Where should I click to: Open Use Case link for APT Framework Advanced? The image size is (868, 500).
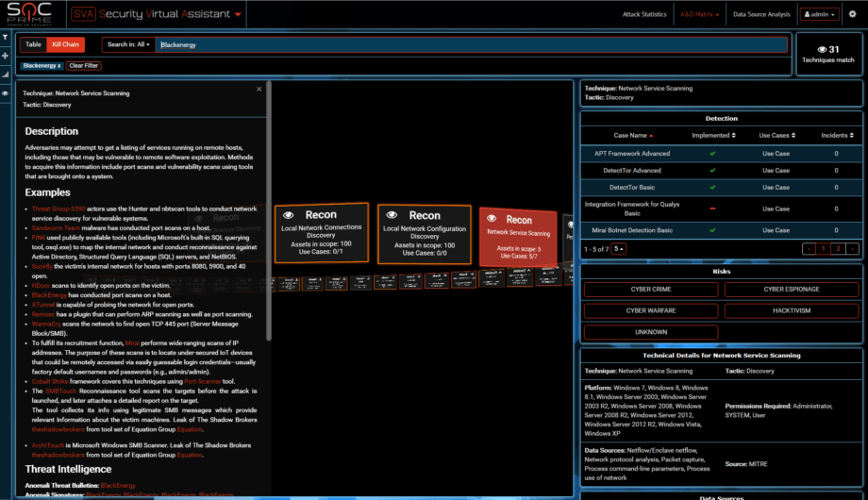pos(776,154)
